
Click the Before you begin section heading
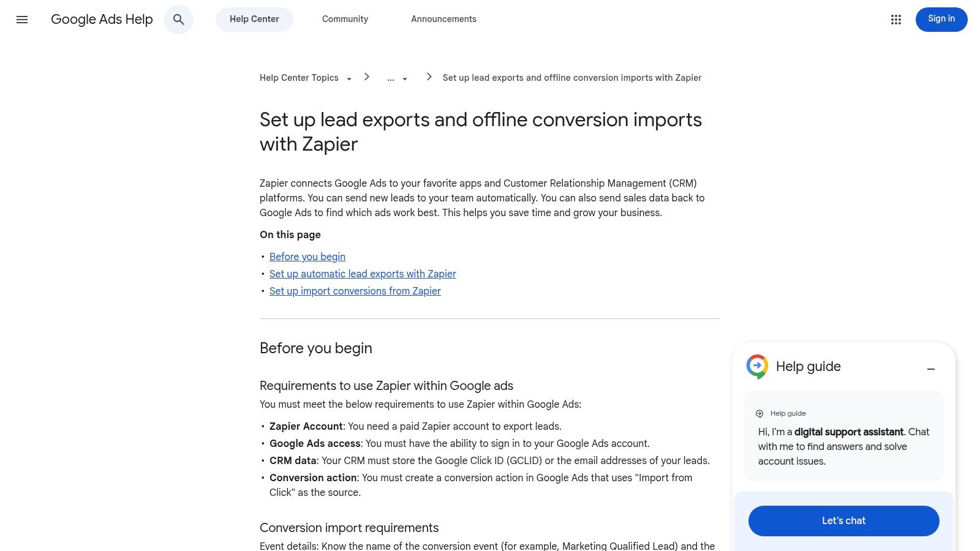pyautogui.click(x=316, y=348)
